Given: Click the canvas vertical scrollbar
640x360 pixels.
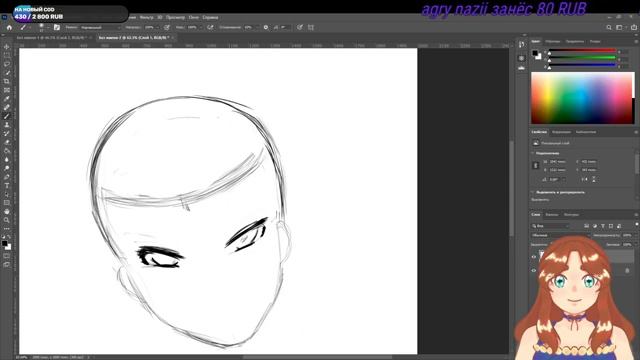Looking at the screenshot, I should [511, 188].
